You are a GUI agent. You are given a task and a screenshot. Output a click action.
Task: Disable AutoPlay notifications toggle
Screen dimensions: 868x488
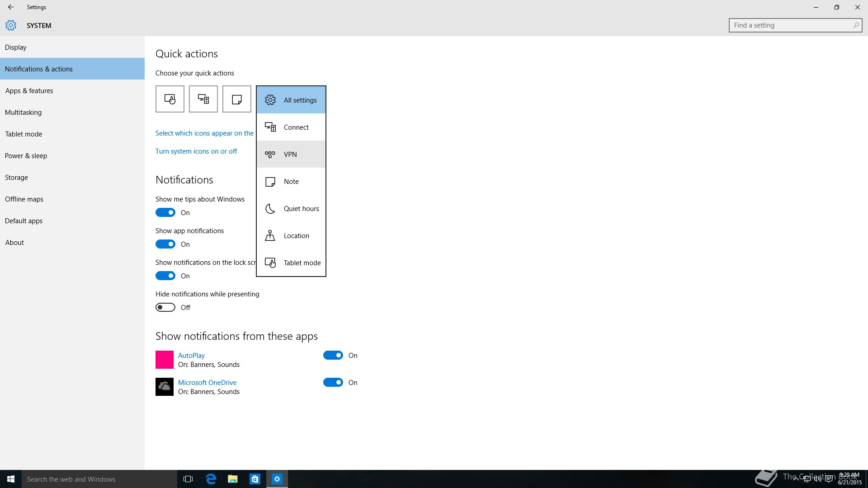click(x=333, y=356)
